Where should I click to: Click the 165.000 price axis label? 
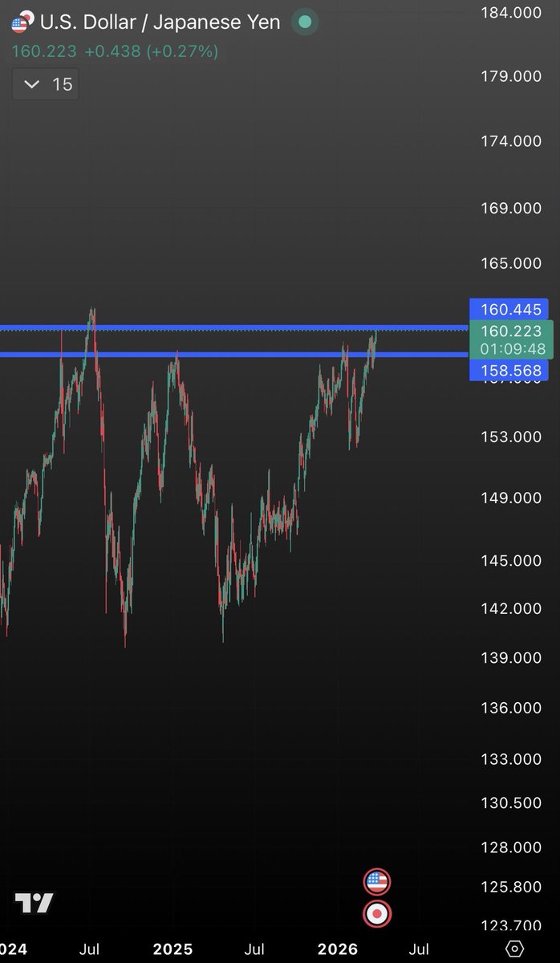[x=511, y=263]
